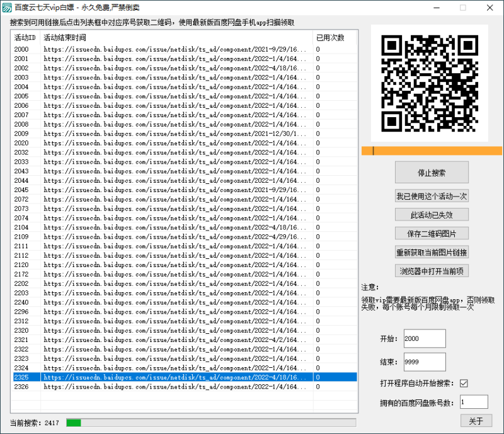504x434 pixels.
Task: Click the app logo in the title bar
Action: click(9, 8)
